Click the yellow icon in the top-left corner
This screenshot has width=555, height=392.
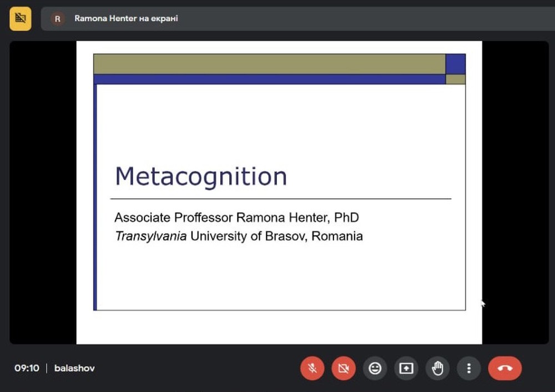pos(21,18)
